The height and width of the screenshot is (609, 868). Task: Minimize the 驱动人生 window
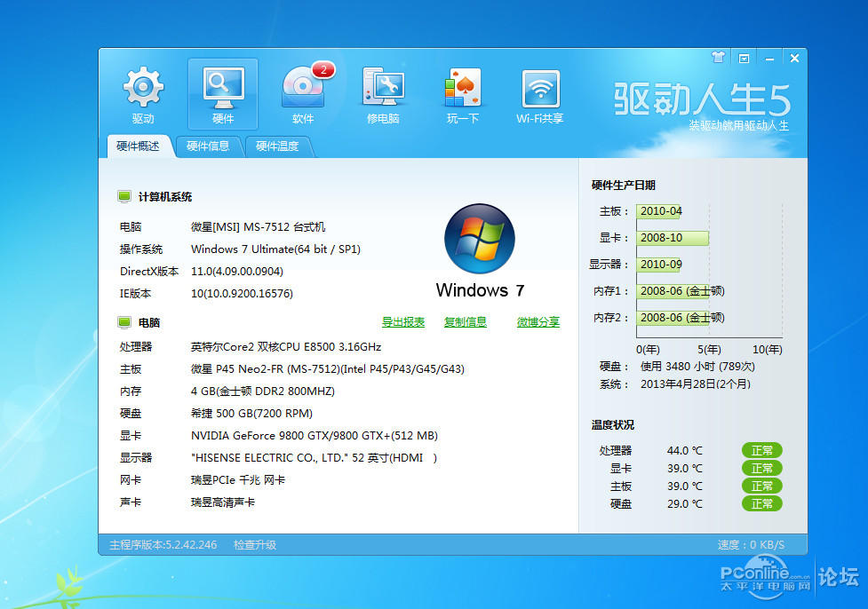point(769,58)
